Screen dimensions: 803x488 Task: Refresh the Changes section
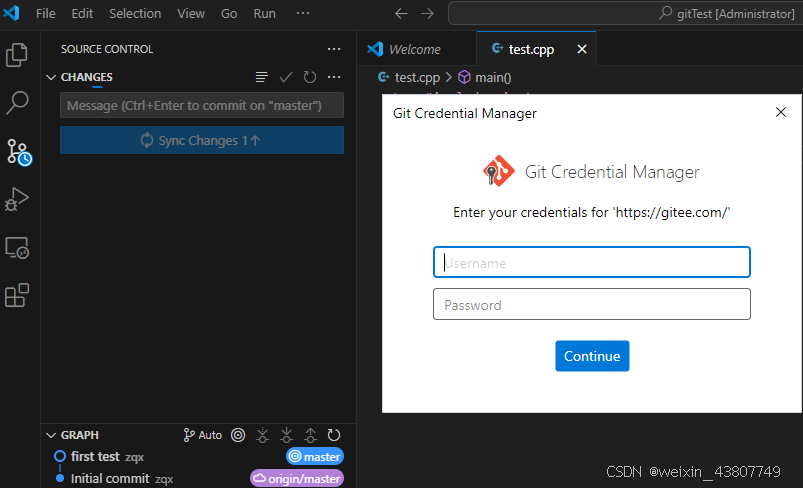tap(310, 77)
